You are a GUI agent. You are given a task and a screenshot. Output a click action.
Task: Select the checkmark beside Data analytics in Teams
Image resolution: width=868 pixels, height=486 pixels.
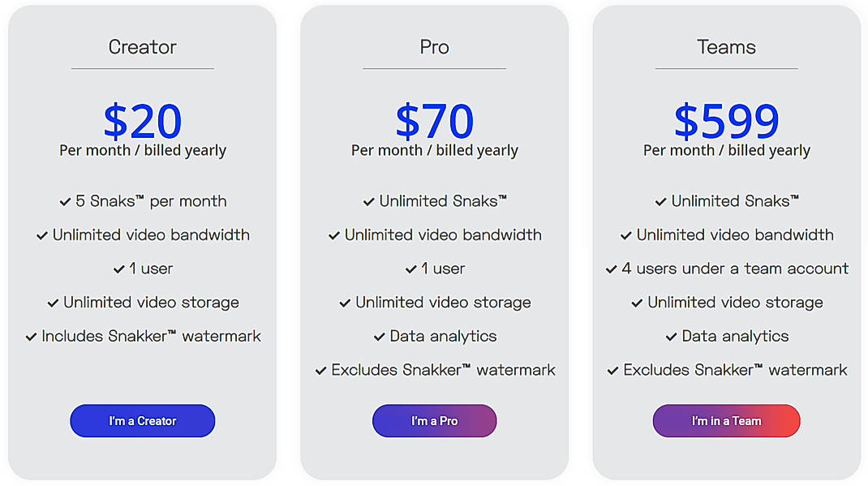(671, 336)
